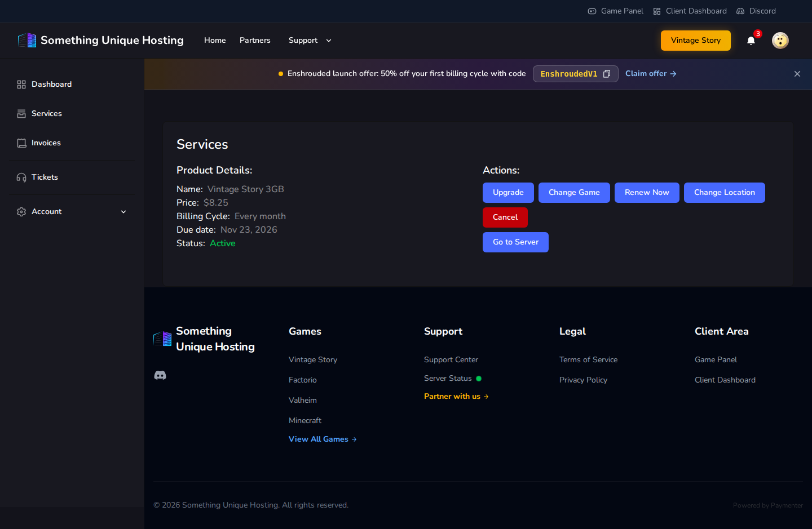The image size is (812, 529).
Task: Click Claim offer link
Action: click(x=651, y=74)
